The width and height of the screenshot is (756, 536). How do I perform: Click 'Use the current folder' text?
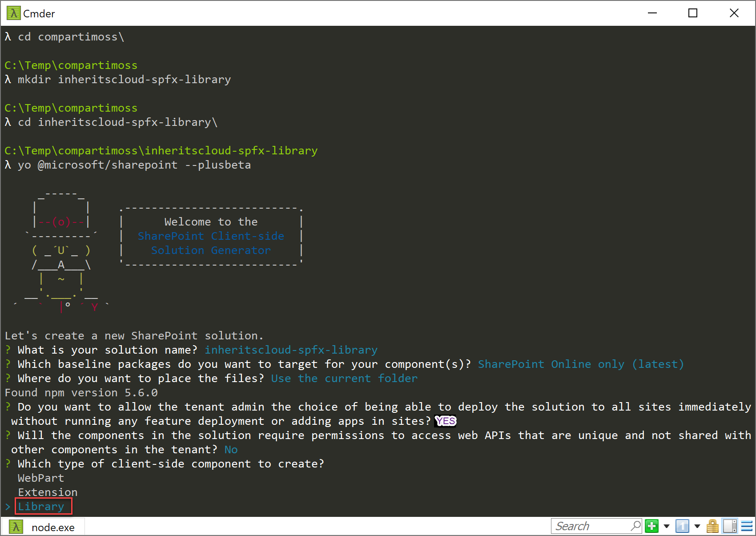344,379
